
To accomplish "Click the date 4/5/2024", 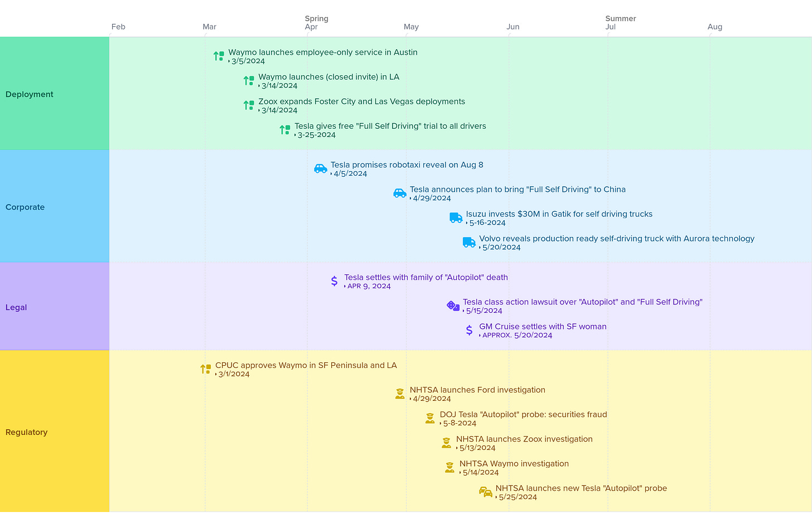I will 350,174.
